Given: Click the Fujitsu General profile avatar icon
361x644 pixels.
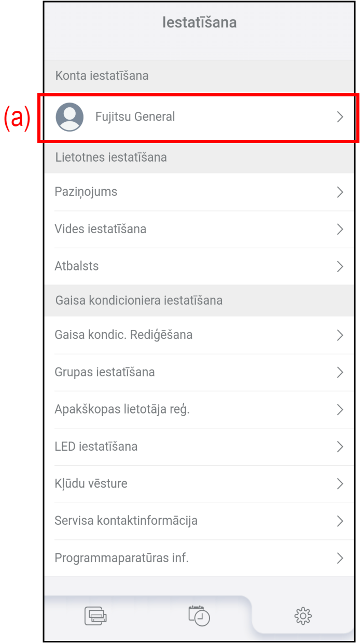Looking at the screenshot, I should [70, 117].
